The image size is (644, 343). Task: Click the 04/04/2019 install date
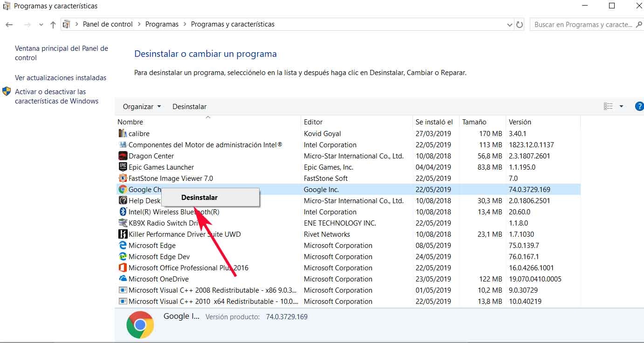coord(433,167)
